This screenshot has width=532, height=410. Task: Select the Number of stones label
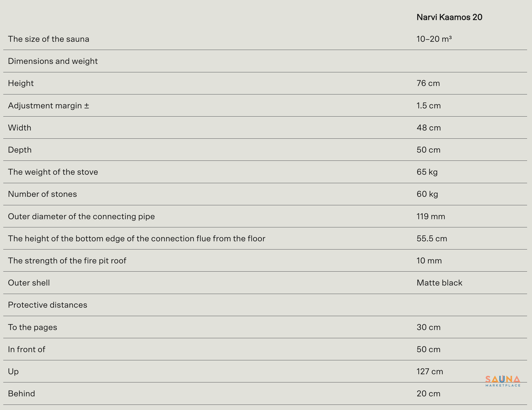tap(42, 194)
